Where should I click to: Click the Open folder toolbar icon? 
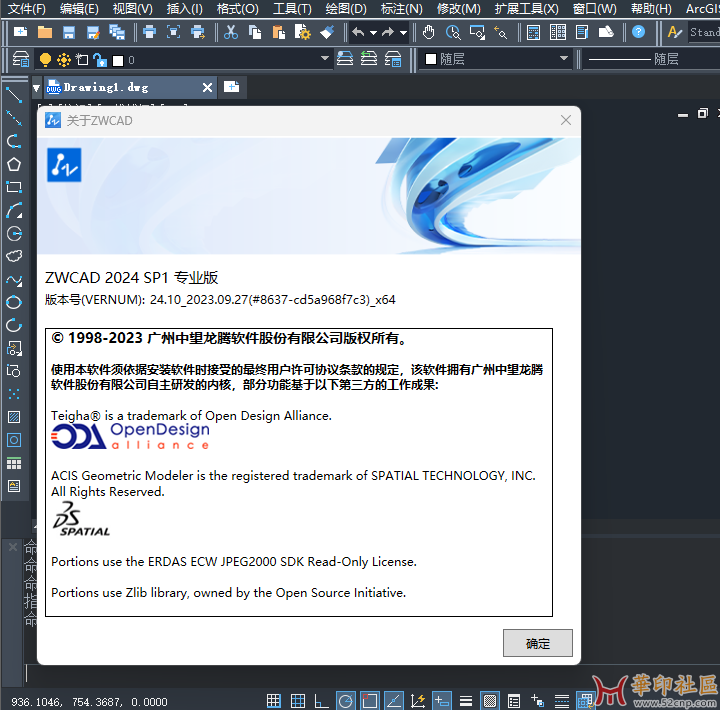coord(45,32)
